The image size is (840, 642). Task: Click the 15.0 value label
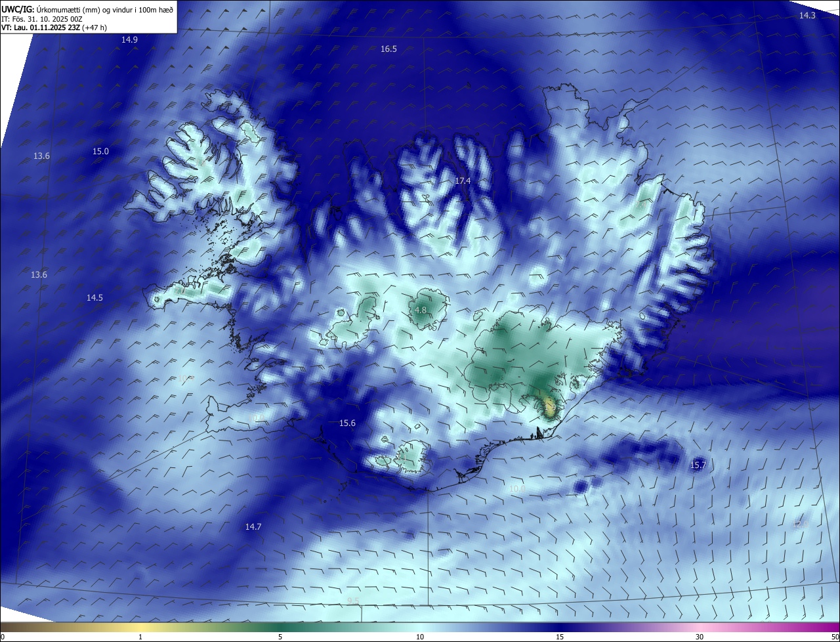100,152
